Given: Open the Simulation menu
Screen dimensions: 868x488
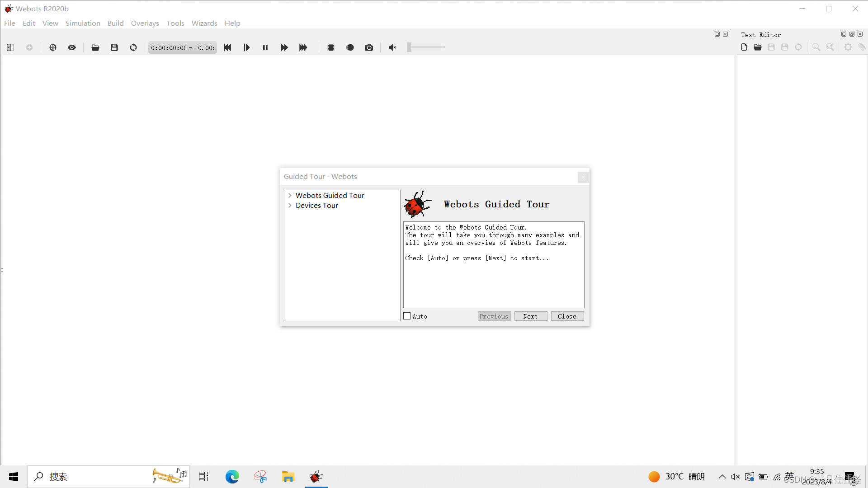Looking at the screenshot, I should click(x=83, y=23).
